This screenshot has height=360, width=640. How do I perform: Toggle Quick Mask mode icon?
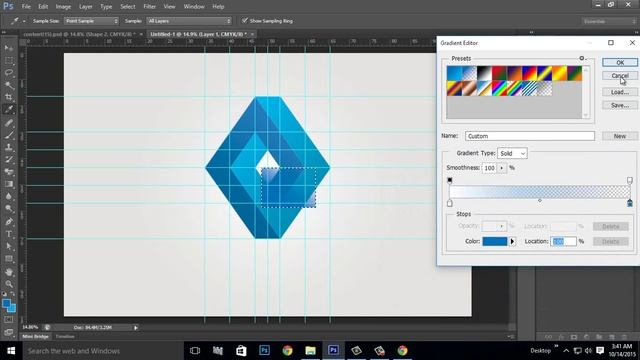9,320
